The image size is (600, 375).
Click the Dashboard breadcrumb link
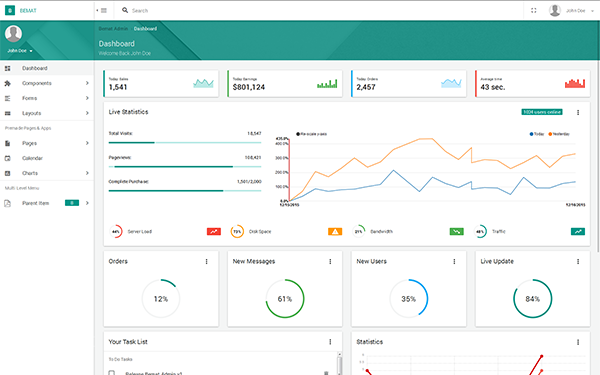pos(145,29)
